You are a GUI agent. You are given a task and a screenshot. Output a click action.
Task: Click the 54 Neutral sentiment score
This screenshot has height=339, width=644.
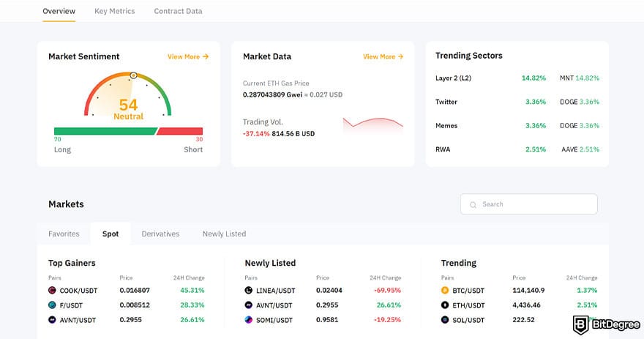128,109
